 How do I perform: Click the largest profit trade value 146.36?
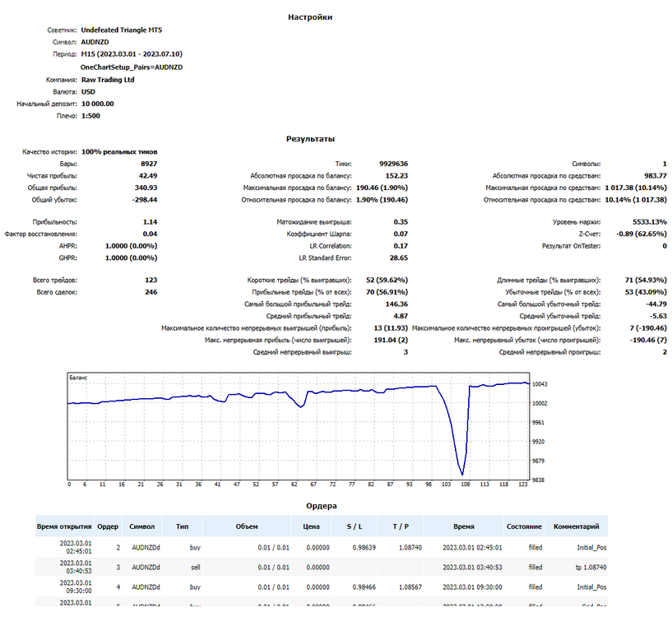click(396, 304)
